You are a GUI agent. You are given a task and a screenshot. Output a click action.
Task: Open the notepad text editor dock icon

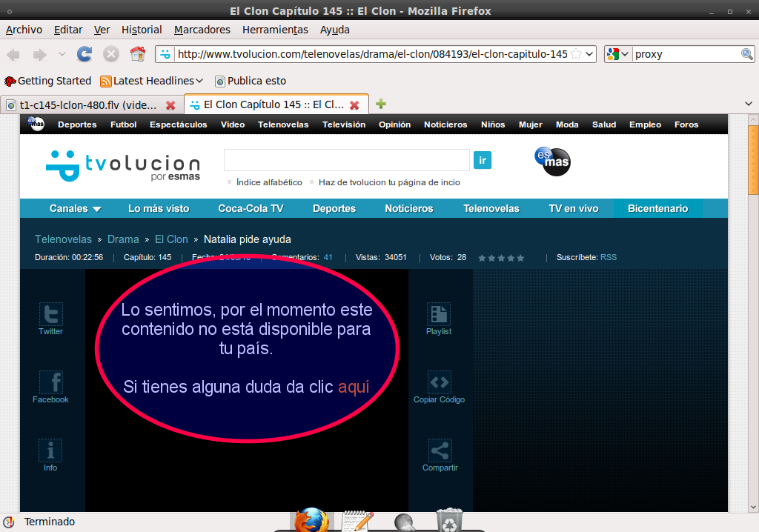357,521
